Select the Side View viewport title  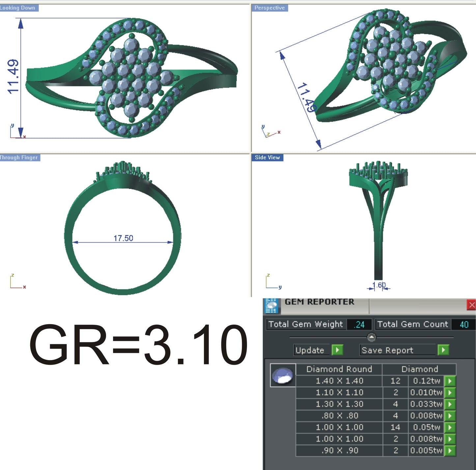pos(267,157)
